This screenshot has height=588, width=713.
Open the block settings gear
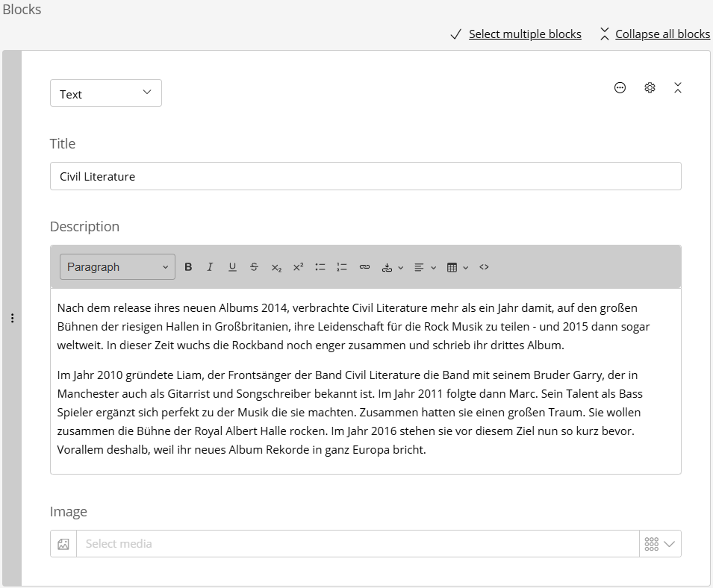[650, 88]
